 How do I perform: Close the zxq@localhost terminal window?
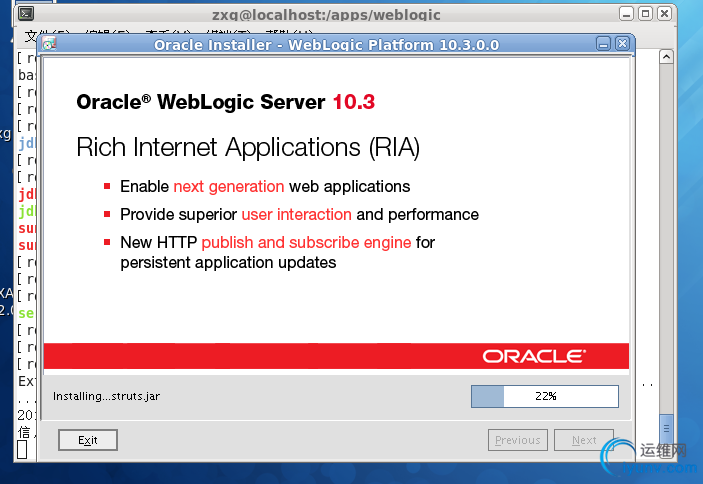click(664, 14)
